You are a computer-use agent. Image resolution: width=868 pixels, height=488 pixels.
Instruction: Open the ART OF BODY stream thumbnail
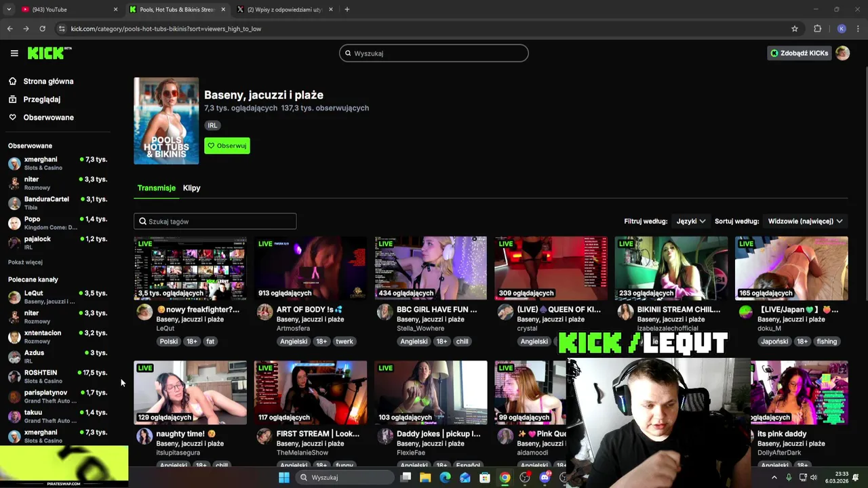[x=311, y=268]
